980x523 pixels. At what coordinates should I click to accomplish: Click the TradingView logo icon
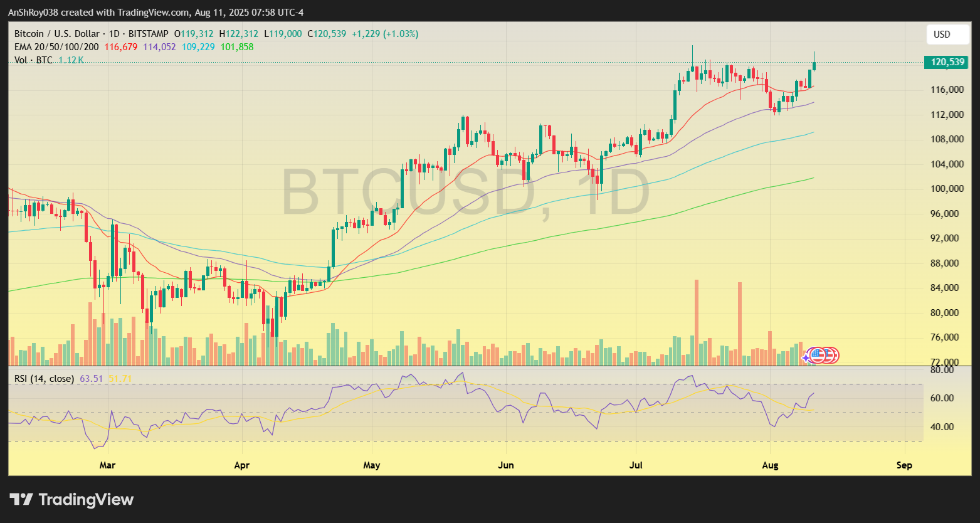point(23,500)
